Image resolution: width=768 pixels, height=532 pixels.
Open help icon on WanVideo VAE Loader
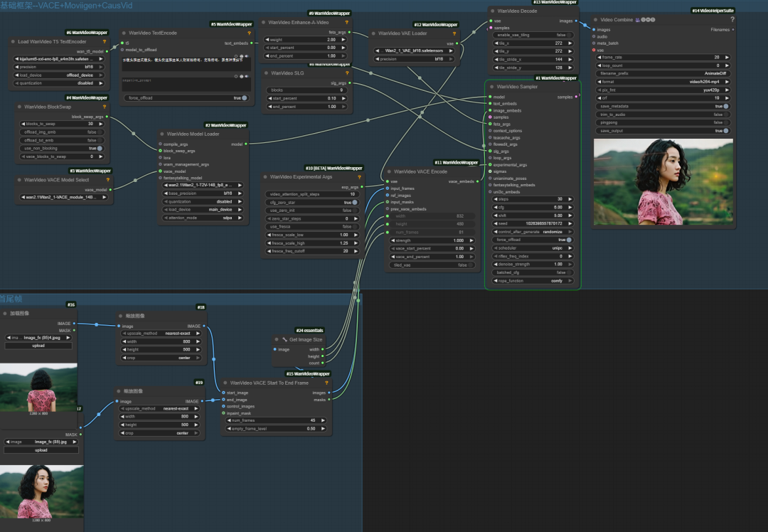454,34
